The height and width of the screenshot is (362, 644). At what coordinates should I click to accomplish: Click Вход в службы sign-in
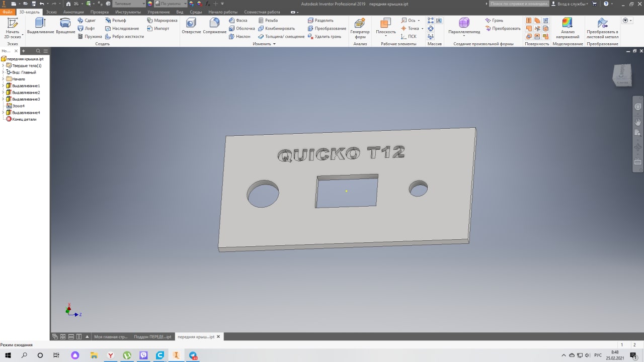(569, 4)
